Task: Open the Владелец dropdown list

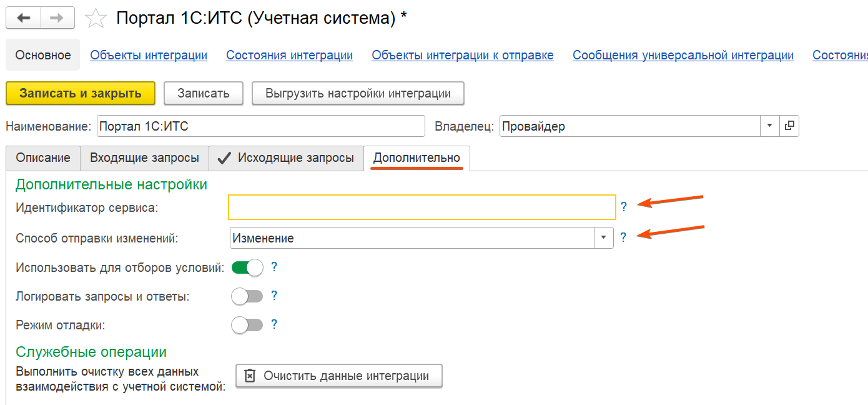Action: pos(769,126)
